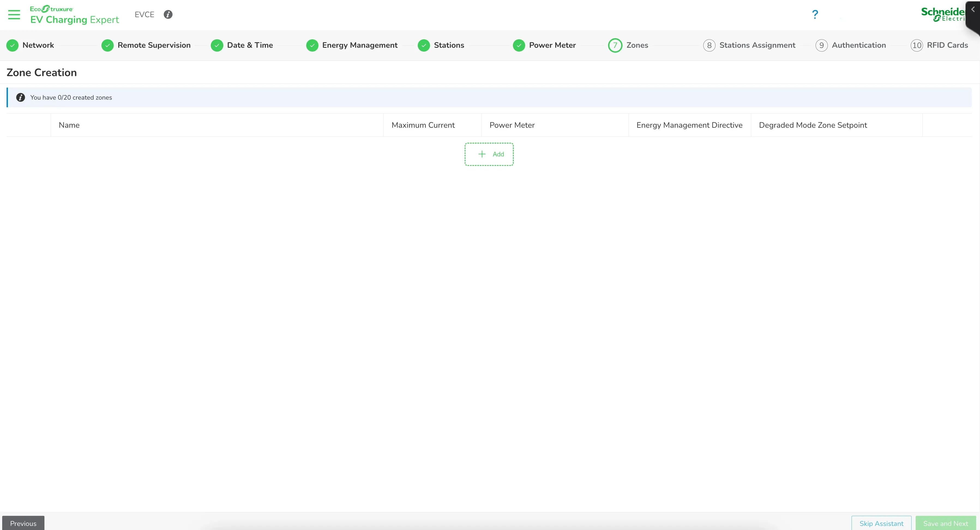Click Skip Assistant

coord(882,523)
